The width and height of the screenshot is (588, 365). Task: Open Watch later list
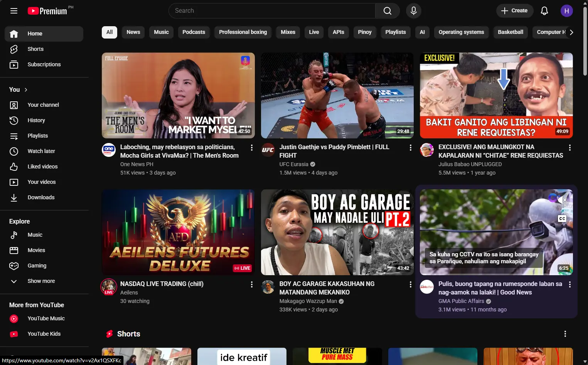(44, 151)
